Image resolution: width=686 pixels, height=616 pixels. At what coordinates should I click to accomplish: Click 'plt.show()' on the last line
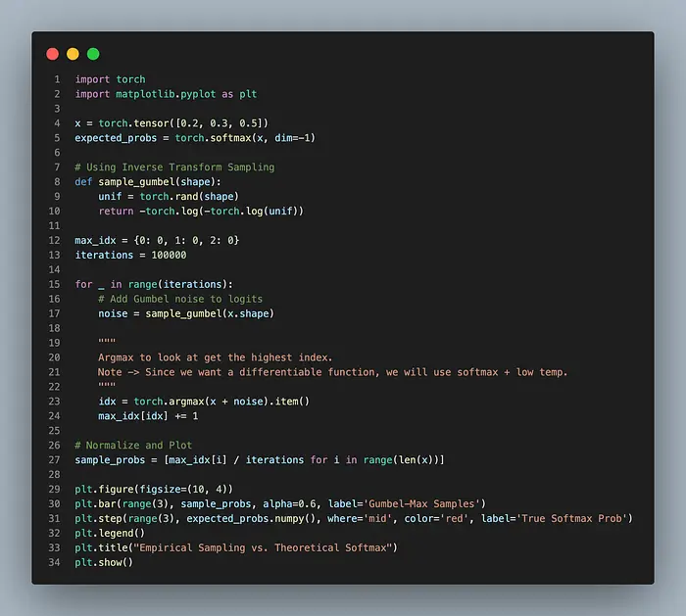[x=104, y=562]
